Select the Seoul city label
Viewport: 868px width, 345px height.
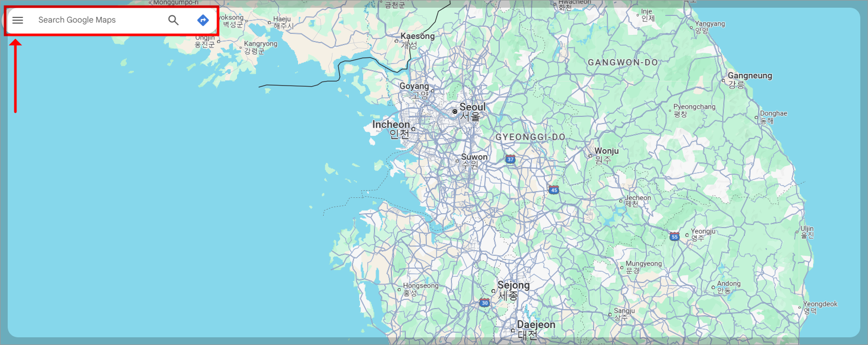click(472, 112)
